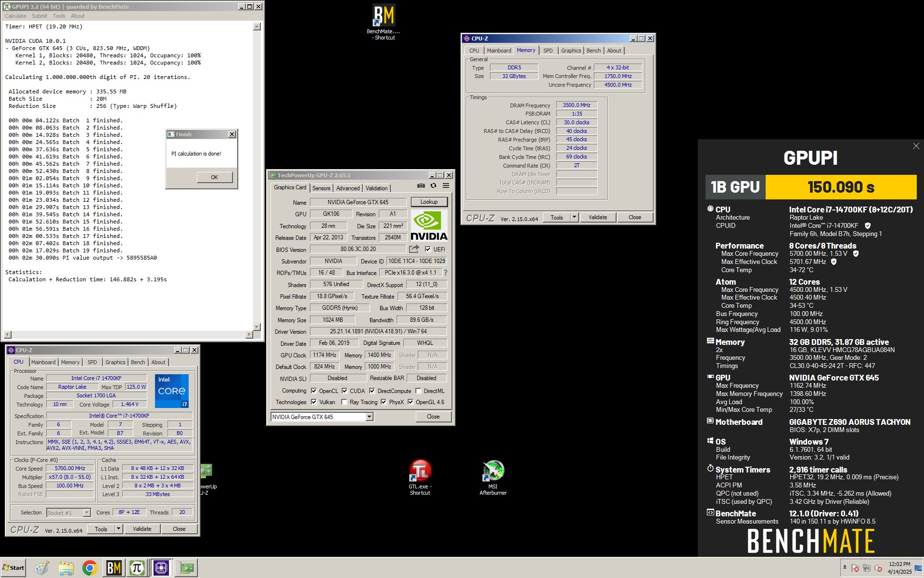Open the Socket #1 selection dropdown
Image resolution: width=924 pixels, height=578 pixels.
pyautogui.click(x=87, y=512)
